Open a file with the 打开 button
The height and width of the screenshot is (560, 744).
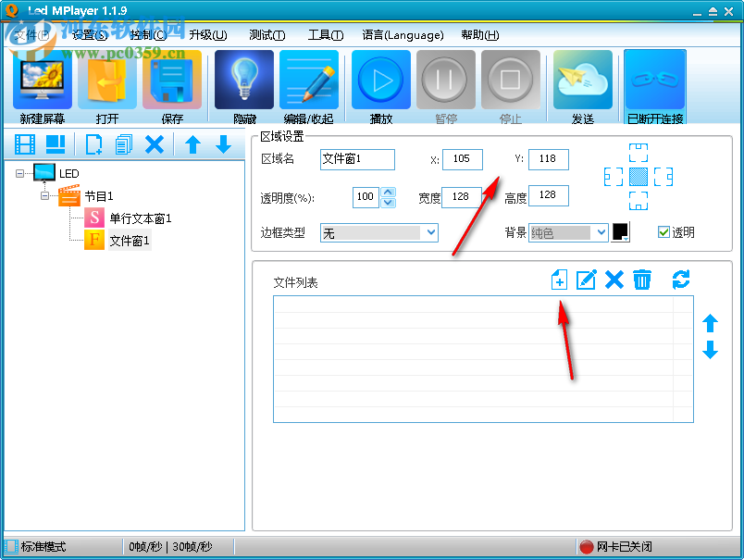[107, 83]
